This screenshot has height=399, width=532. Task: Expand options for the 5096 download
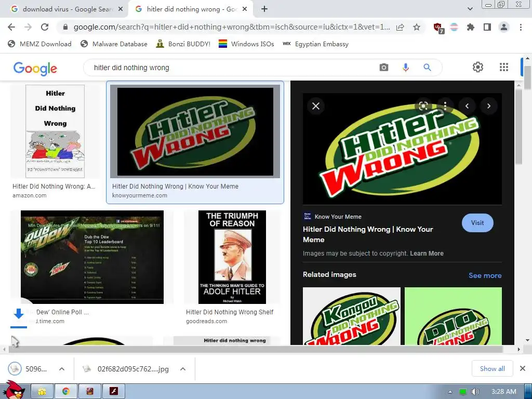point(62,369)
